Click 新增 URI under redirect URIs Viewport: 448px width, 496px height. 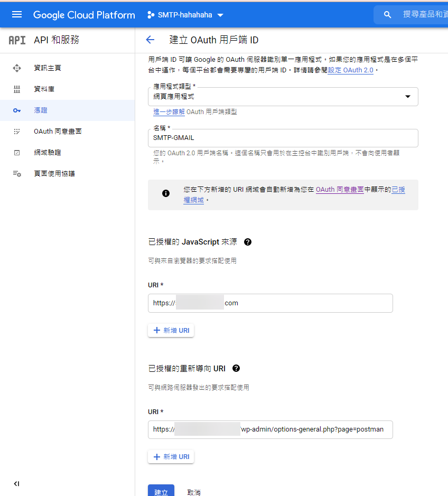coord(171,457)
